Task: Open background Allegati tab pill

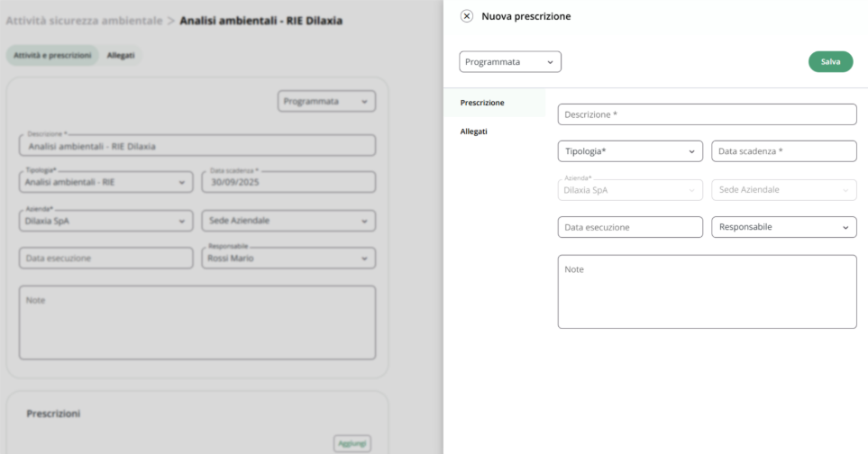Action: point(121,55)
